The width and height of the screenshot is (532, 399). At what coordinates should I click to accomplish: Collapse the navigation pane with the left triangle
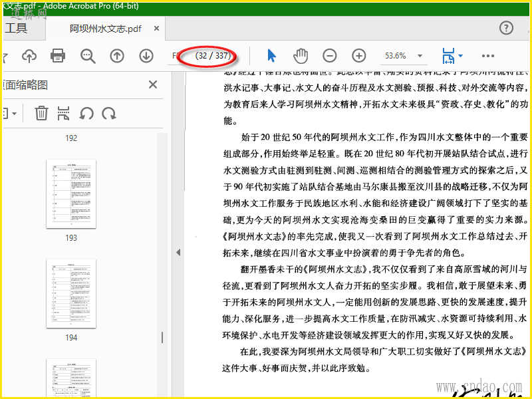(178, 253)
